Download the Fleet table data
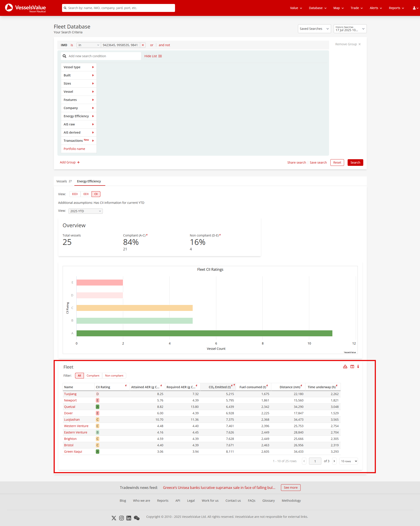Screen dimensions: 420x526 point(345,366)
